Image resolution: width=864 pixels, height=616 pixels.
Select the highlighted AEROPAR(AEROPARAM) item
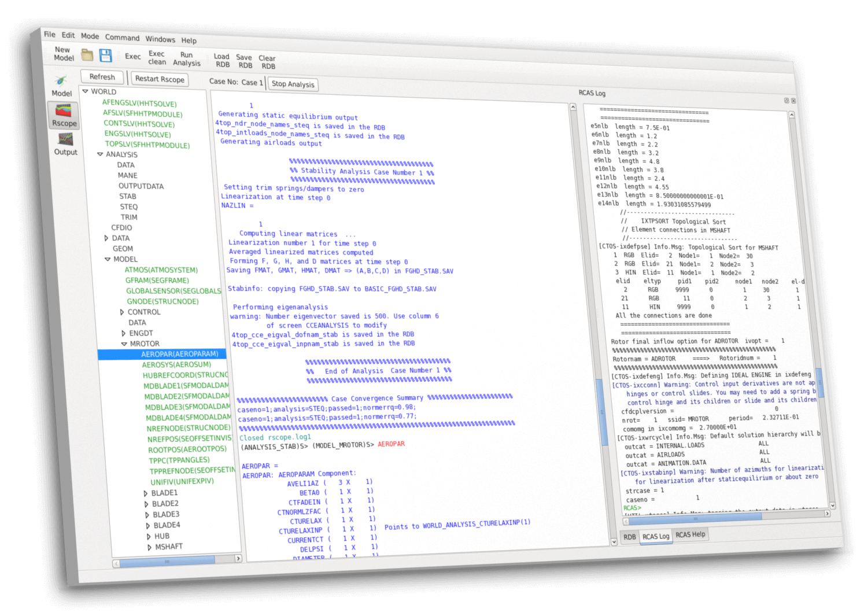tap(180, 354)
